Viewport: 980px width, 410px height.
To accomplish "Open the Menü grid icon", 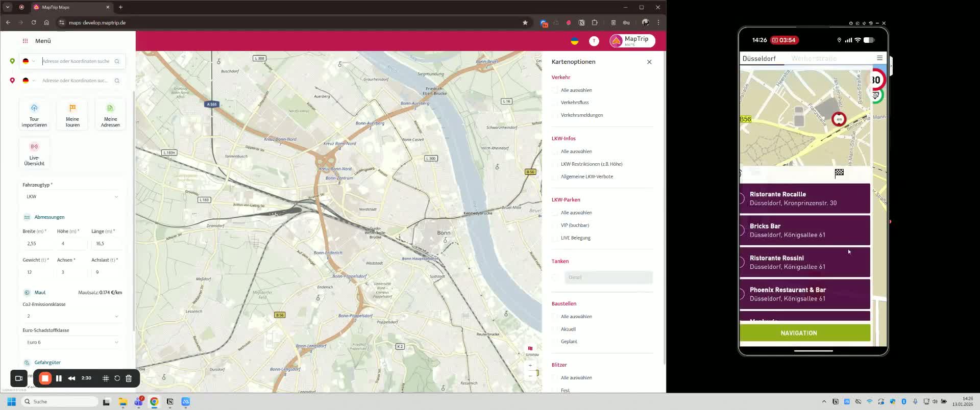I will 25,41.
